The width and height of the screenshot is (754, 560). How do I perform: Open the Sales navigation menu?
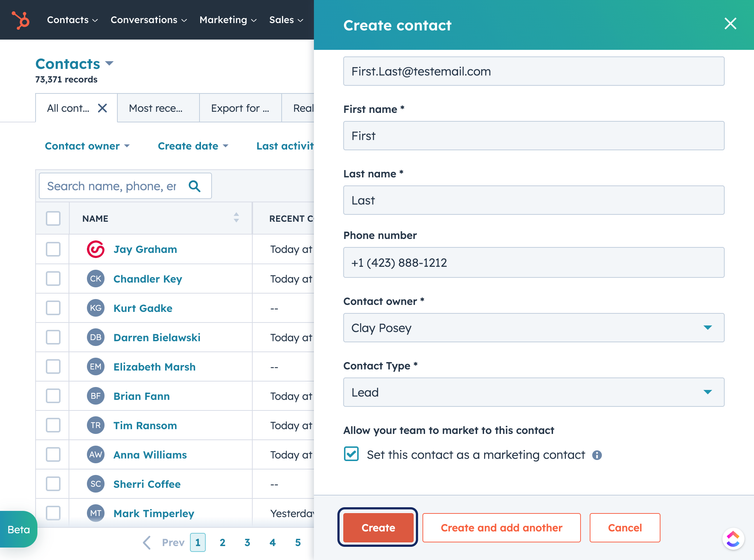tap(286, 20)
